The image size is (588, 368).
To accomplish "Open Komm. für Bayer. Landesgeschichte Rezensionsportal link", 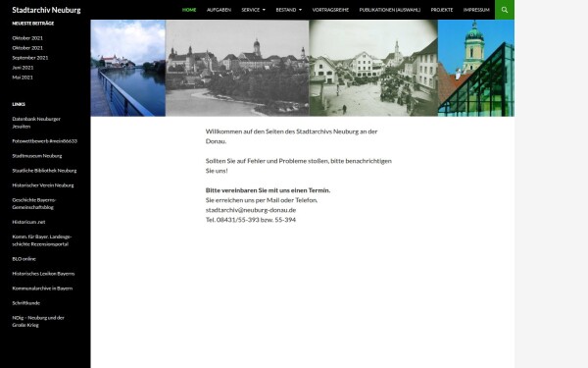I will [41, 240].
